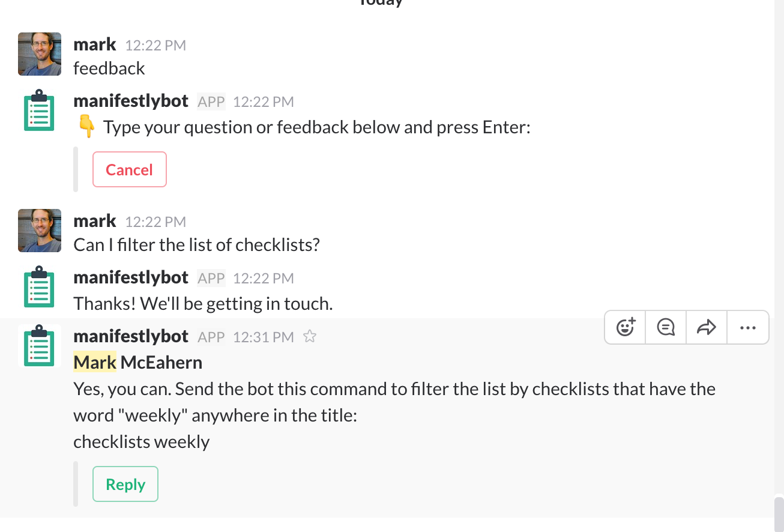Open mark's profile from feedback message name
The image size is (784, 532).
95,44
